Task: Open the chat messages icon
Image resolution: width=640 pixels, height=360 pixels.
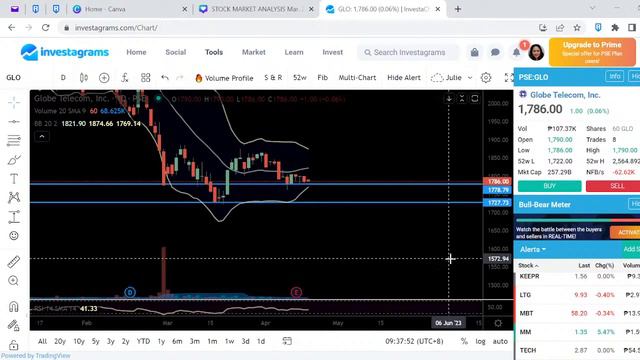Action: point(495,52)
